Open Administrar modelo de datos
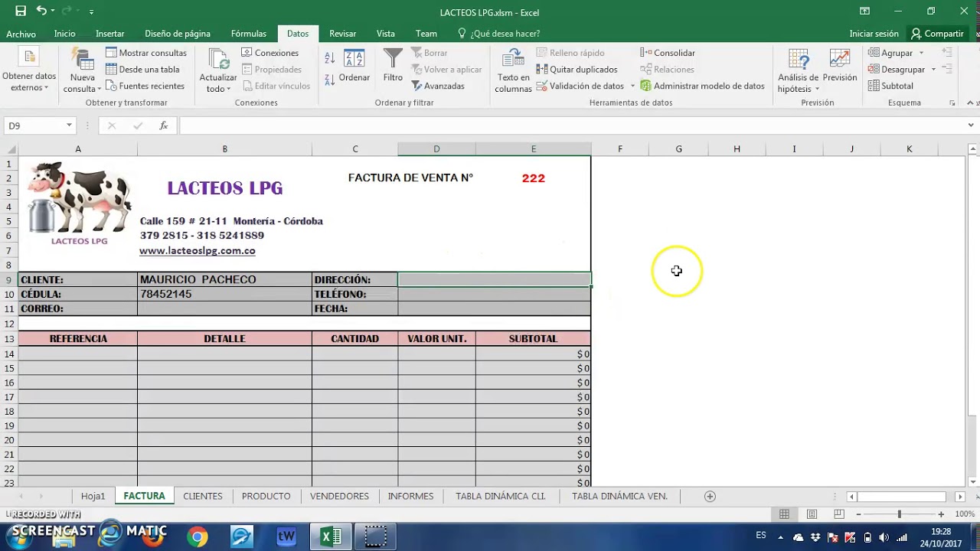Viewport: 980px width, 551px height. [x=703, y=86]
